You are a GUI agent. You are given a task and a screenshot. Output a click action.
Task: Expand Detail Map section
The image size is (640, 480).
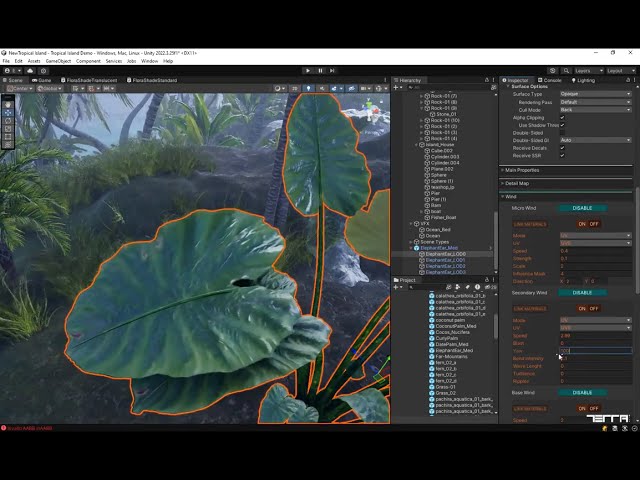566,183
